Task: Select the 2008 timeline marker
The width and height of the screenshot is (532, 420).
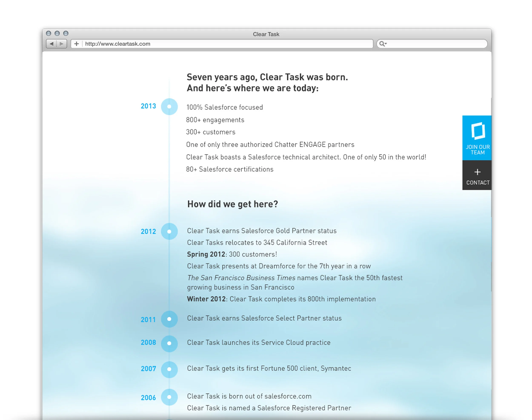Action: tap(169, 344)
